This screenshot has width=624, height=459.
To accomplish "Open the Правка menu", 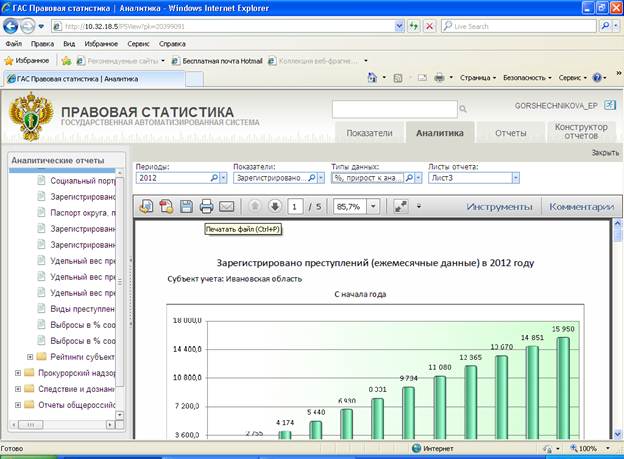I will click(x=42, y=44).
